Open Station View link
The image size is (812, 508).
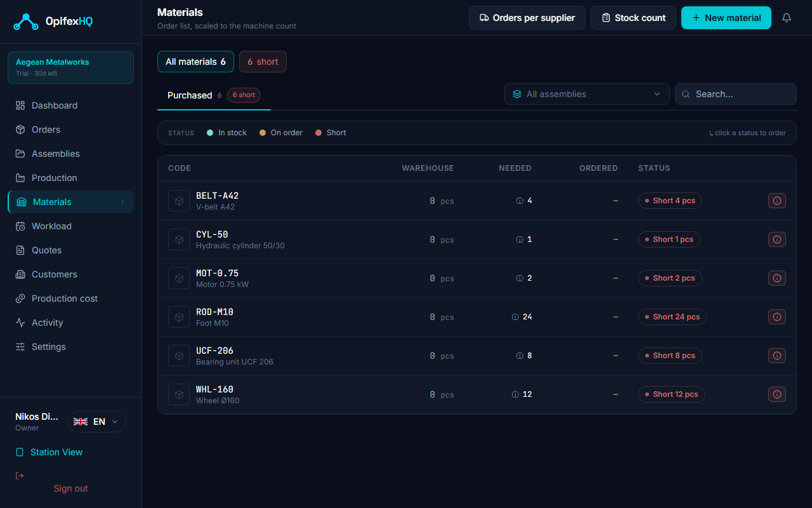click(49, 452)
